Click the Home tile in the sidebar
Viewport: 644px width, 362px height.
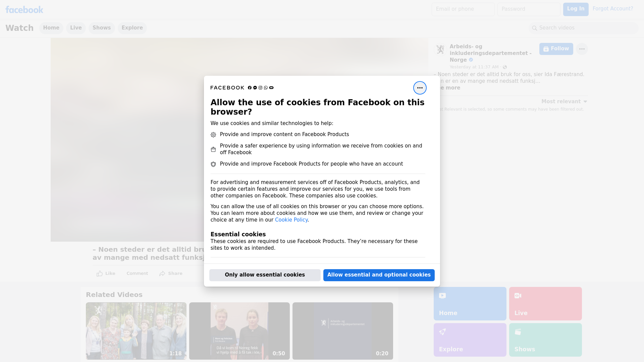pyautogui.click(x=470, y=304)
